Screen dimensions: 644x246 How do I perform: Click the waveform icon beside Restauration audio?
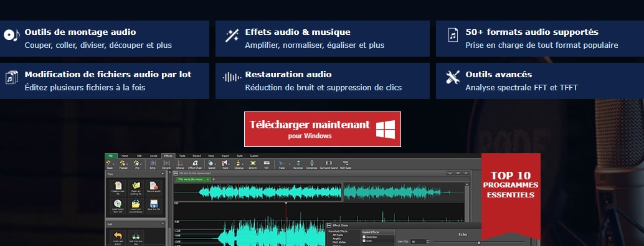click(232, 77)
